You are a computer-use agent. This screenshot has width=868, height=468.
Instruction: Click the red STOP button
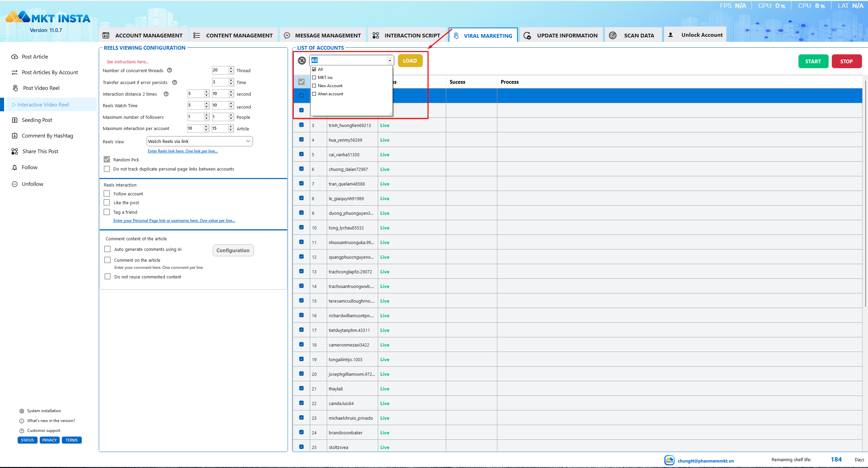point(846,62)
